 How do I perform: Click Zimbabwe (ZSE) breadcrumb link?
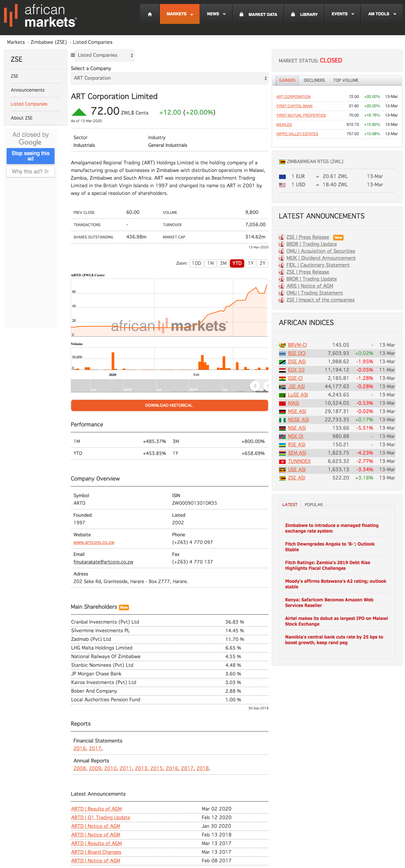coord(49,43)
